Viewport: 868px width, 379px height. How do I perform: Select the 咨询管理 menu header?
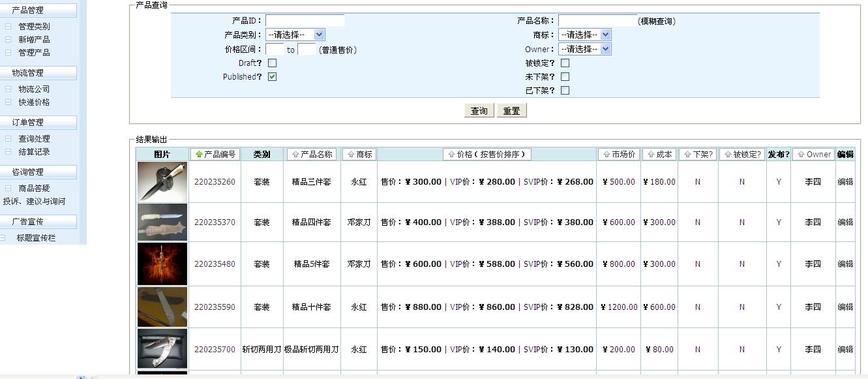(x=38, y=172)
